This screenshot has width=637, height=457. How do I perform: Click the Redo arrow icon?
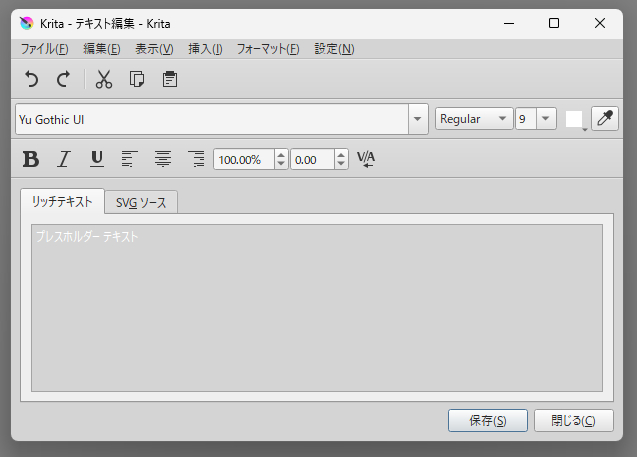point(63,79)
